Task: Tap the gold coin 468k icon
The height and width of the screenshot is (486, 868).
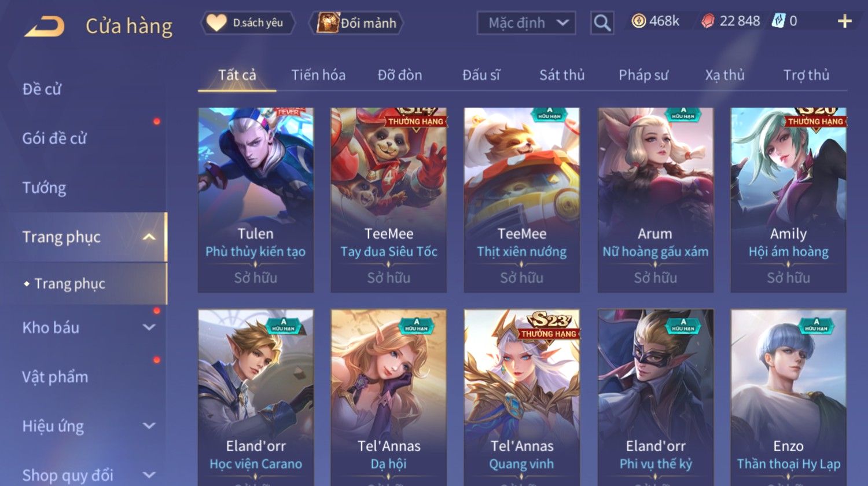Action: [638, 21]
